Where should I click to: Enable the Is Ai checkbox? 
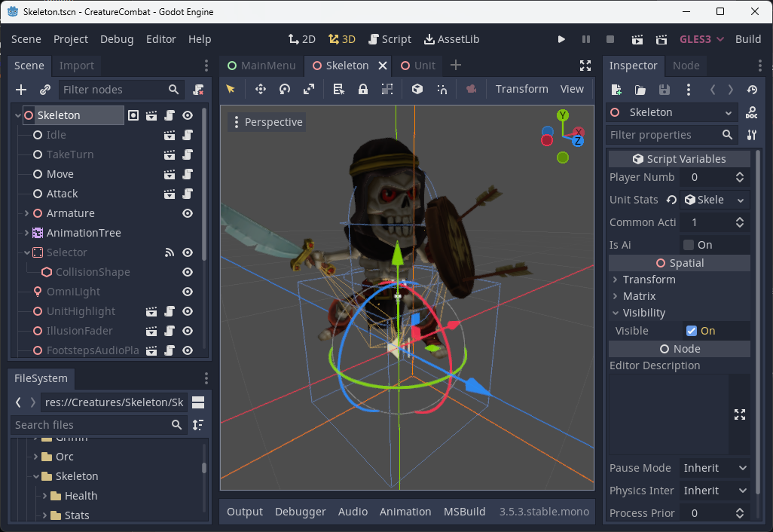tap(689, 245)
